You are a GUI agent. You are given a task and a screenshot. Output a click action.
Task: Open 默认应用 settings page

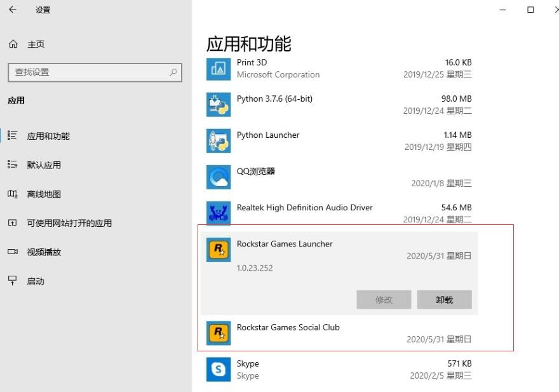(44, 165)
